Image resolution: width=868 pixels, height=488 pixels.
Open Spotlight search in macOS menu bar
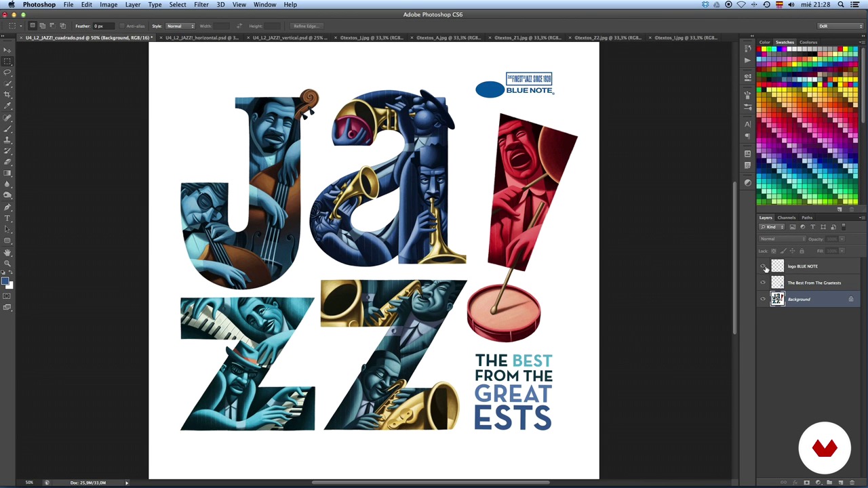coord(841,5)
